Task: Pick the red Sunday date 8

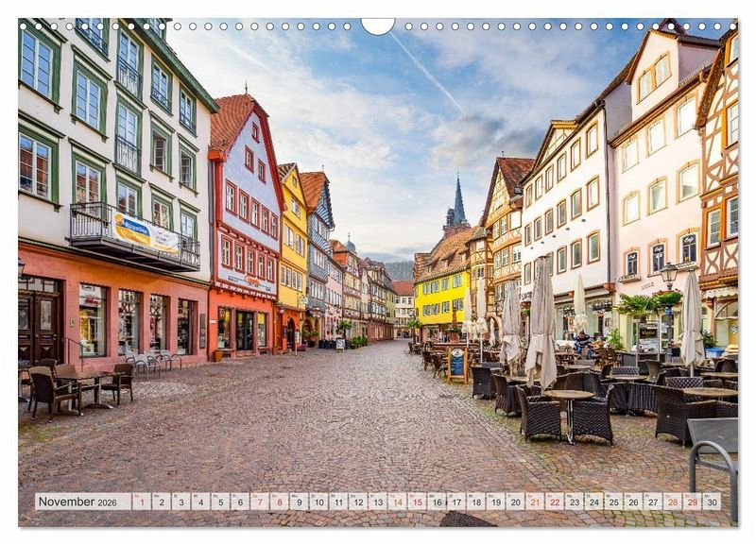Action: pyautogui.click(x=280, y=502)
